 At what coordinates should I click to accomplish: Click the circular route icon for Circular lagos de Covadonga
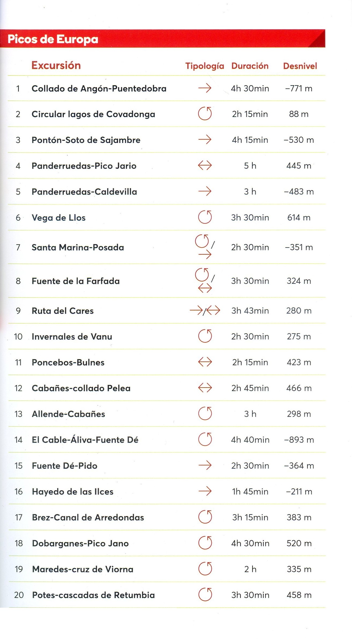205,114
